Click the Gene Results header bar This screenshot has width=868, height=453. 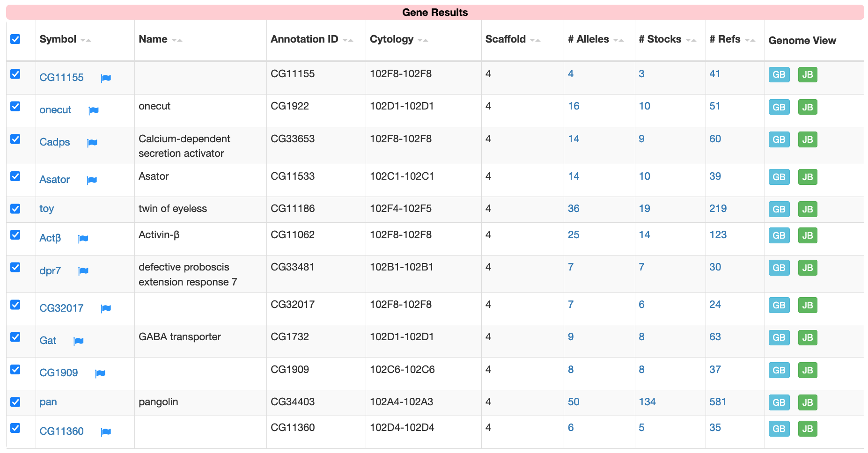pos(435,12)
